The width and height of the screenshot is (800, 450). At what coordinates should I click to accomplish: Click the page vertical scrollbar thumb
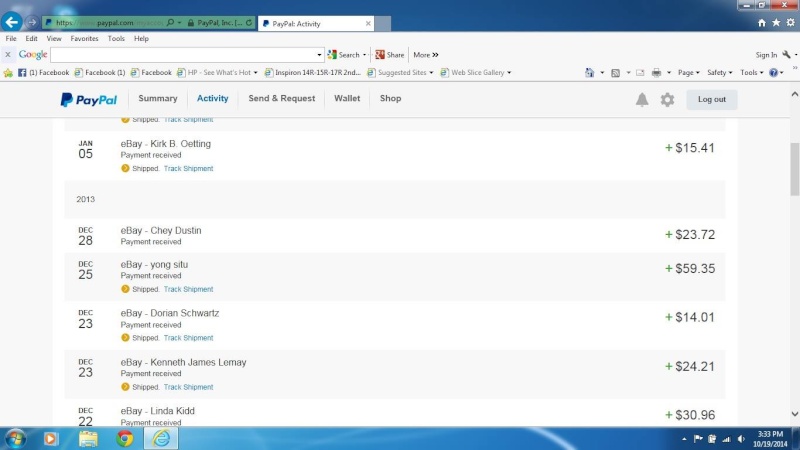coord(794,168)
